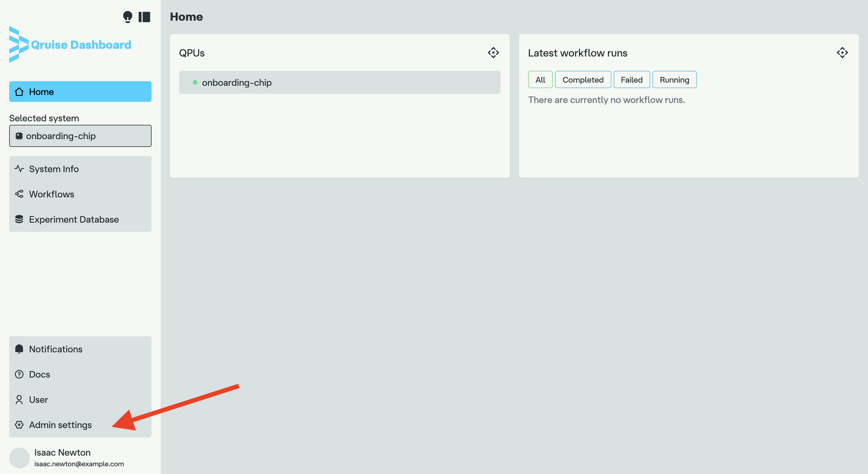Image resolution: width=868 pixels, height=474 pixels.
Task: Open the Selected system onboarding-chip dropdown
Action: tap(80, 136)
